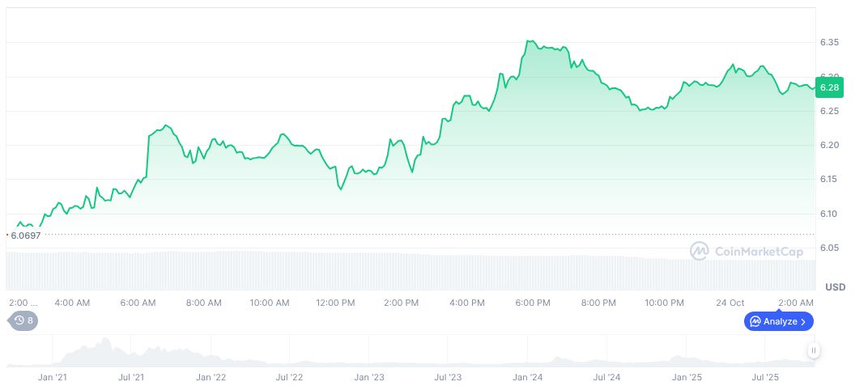Screen dimensions: 868x386
Task: Click the 6.0697 opening price label
Action: point(25,235)
